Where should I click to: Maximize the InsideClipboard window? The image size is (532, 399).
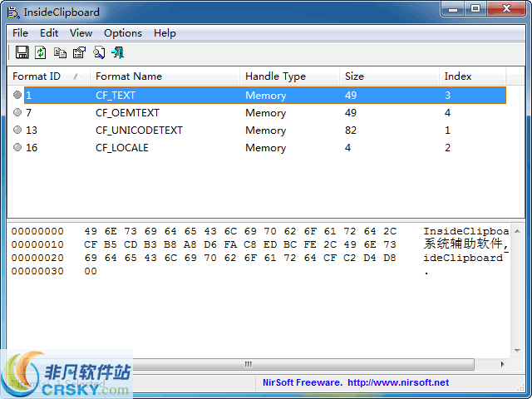point(475,8)
